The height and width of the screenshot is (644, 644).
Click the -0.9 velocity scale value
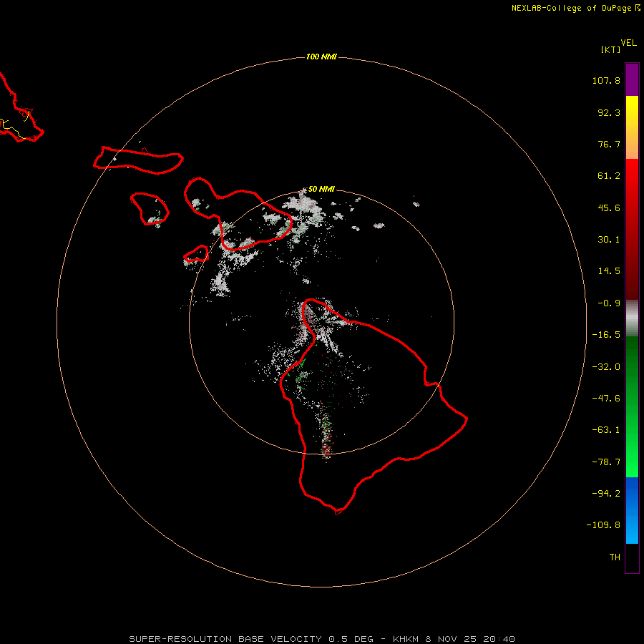(x=609, y=303)
